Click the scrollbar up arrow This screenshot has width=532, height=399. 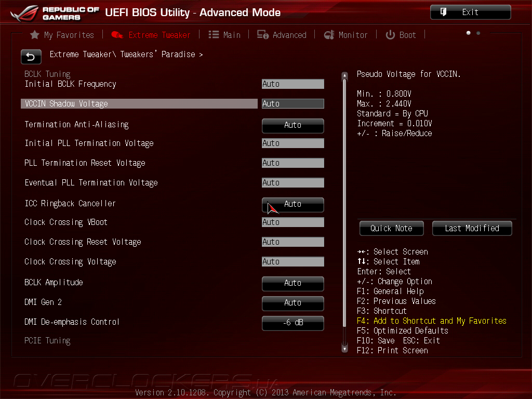[345, 75]
